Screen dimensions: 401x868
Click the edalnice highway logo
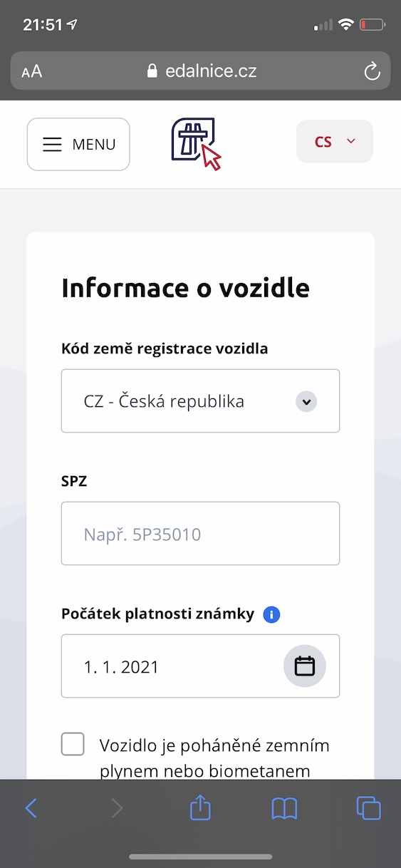(197, 144)
